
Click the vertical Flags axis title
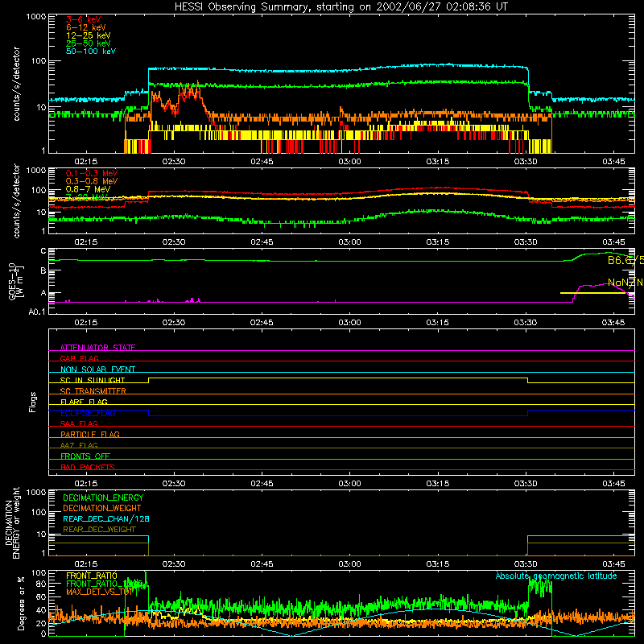click(x=33, y=402)
